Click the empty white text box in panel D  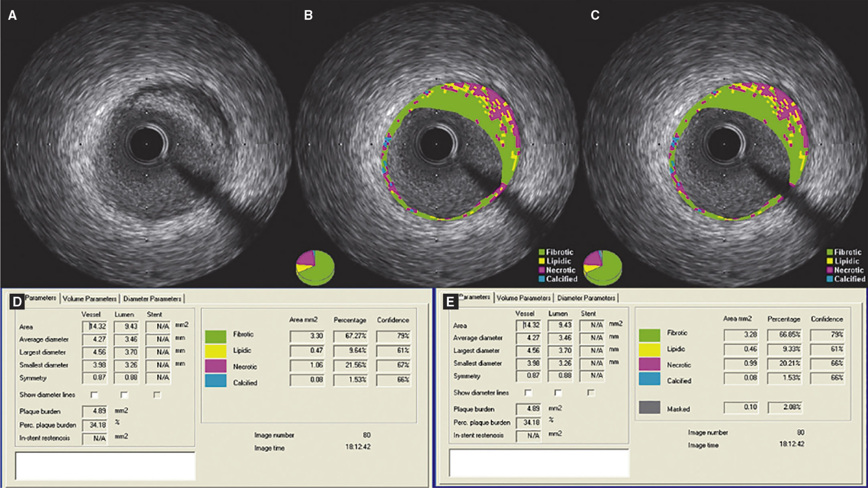[105, 466]
